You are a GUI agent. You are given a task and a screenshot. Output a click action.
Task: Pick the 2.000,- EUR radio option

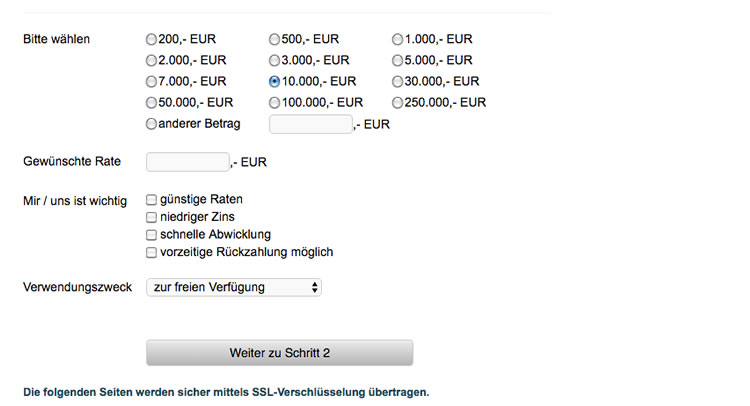[x=152, y=61]
